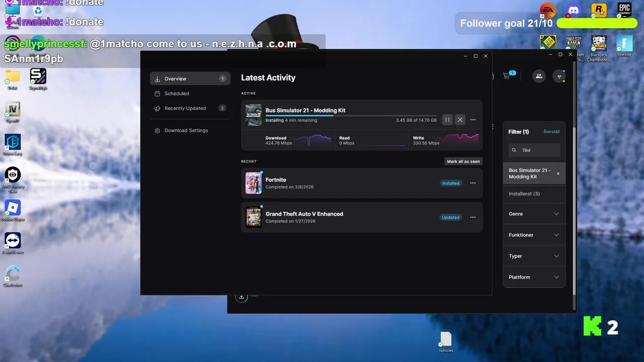
Task: Click the Latest Activity heading
Action: tap(268, 77)
